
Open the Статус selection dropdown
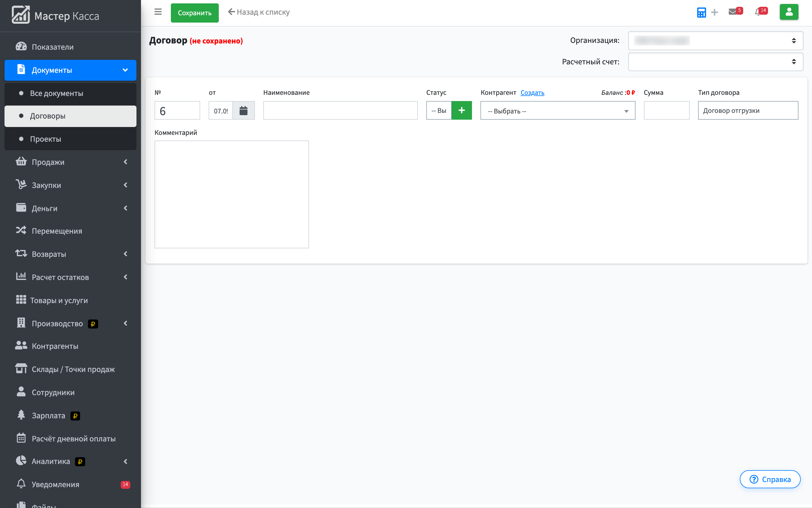click(438, 111)
